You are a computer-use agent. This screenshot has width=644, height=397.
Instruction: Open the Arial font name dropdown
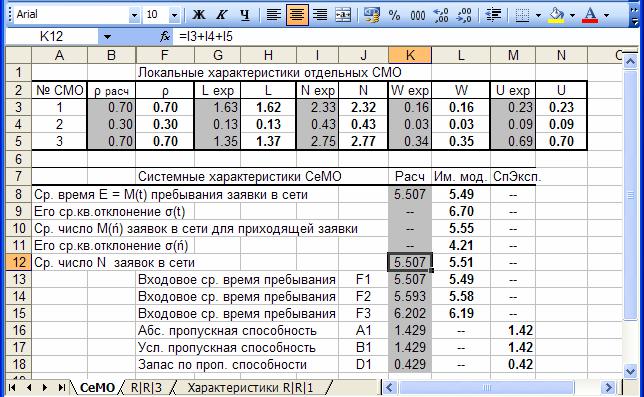[x=134, y=16]
